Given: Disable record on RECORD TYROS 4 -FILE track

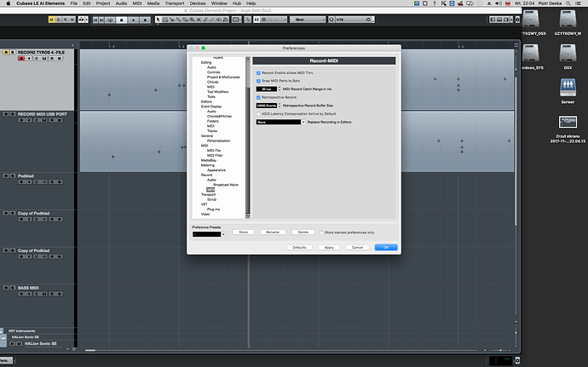Looking at the screenshot, I should click(21, 59).
